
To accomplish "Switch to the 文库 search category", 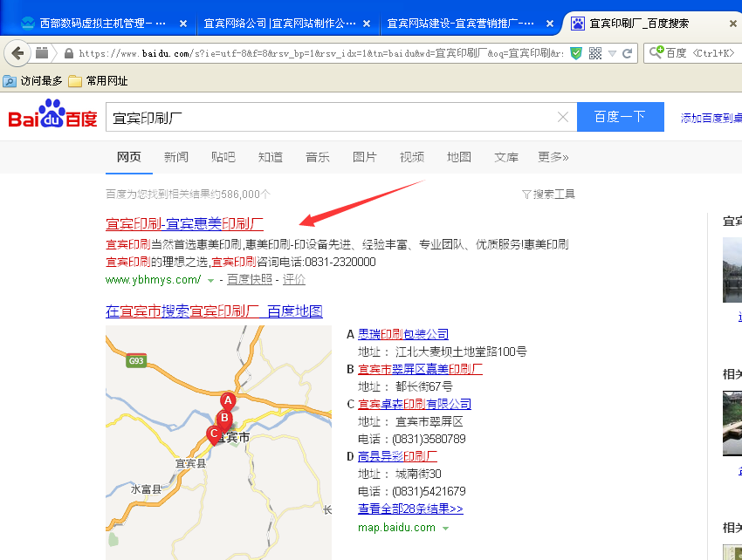I will [x=506, y=157].
